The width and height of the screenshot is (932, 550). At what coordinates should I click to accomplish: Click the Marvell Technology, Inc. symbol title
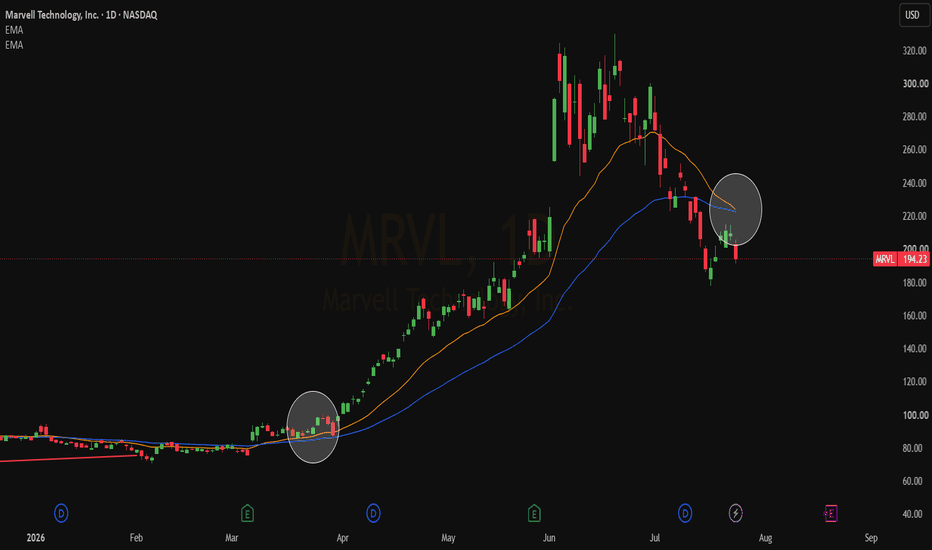click(x=81, y=15)
